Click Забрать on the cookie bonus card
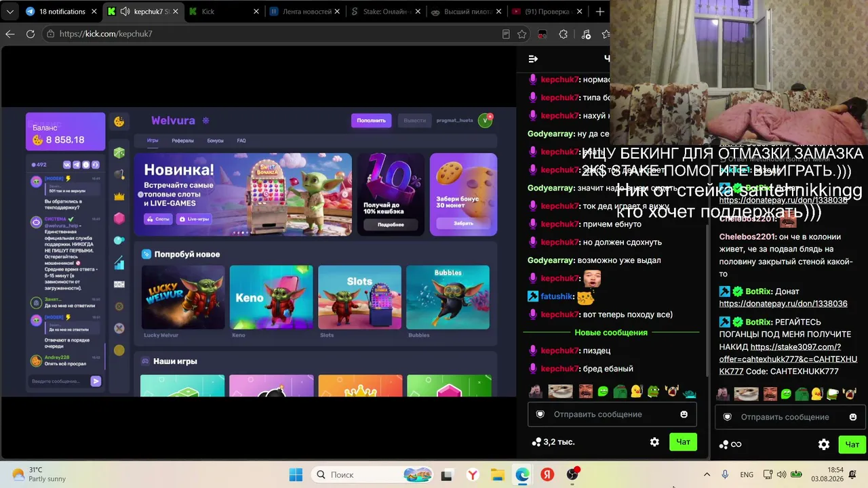 (x=463, y=223)
